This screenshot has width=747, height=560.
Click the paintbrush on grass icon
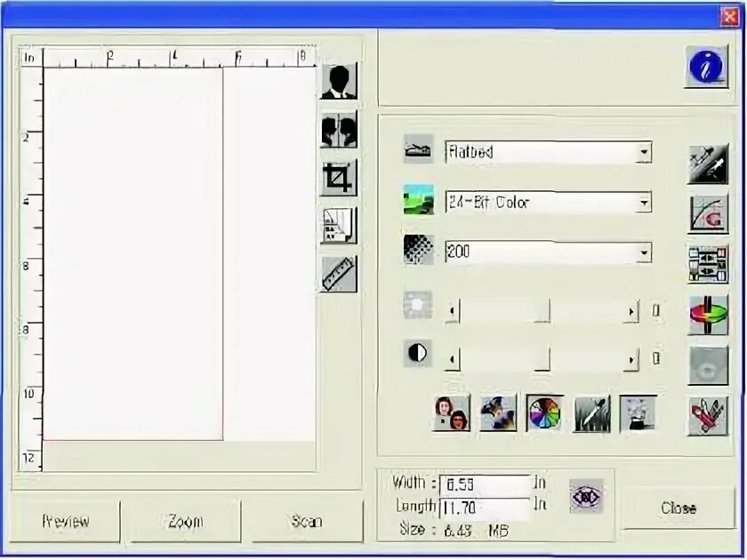[x=591, y=412]
